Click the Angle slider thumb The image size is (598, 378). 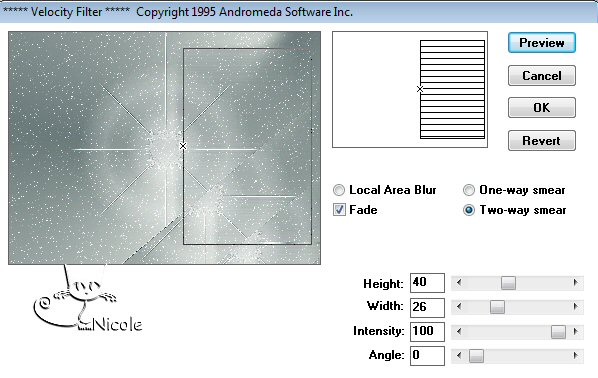tap(476, 356)
